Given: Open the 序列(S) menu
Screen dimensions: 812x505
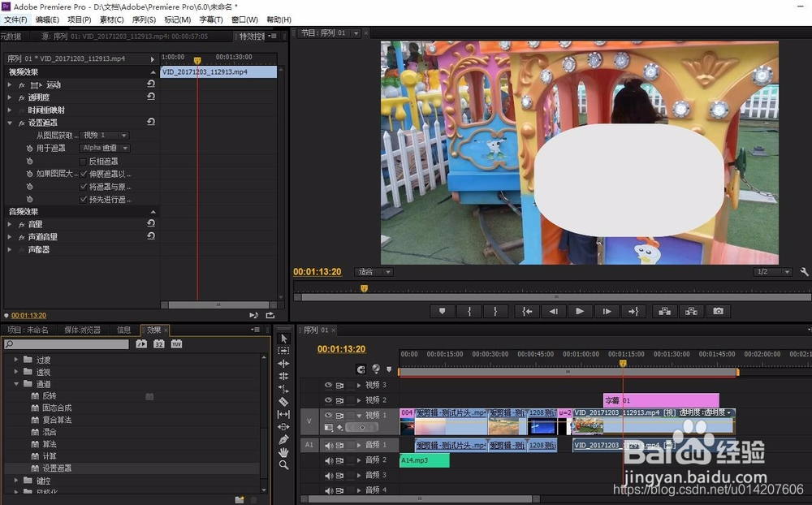Looking at the screenshot, I should pos(144,19).
